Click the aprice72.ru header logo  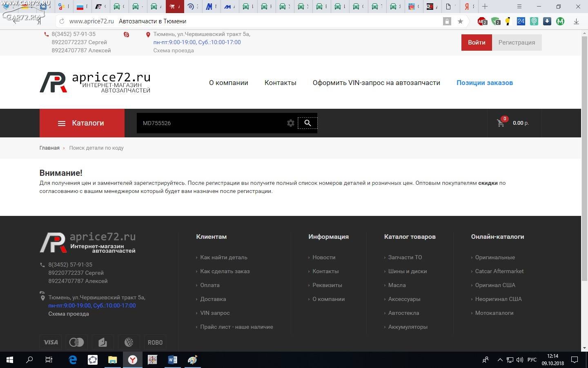[x=95, y=82]
